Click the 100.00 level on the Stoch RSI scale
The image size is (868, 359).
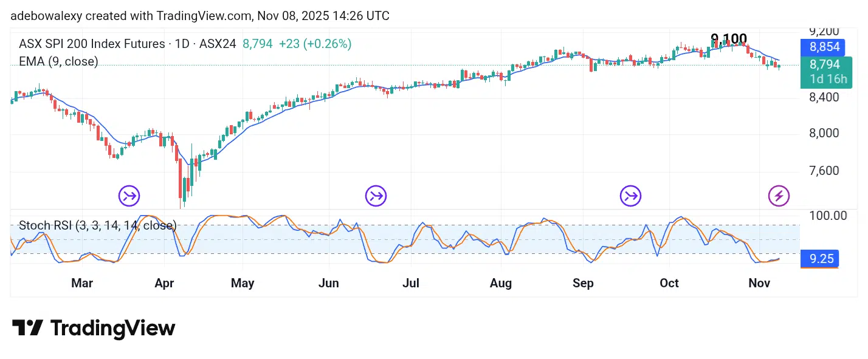827,215
